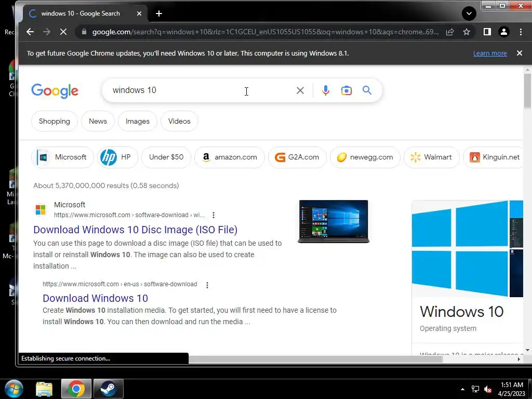
Task: Switch to the Shopping results tab
Action: (54, 121)
